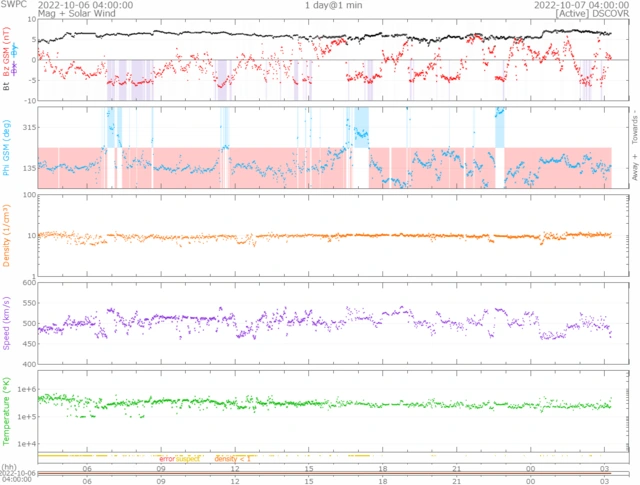This screenshot has height=485, width=640.
Task: Click the SWPC logo text
Action: pyautogui.click(x=12, y=5)
